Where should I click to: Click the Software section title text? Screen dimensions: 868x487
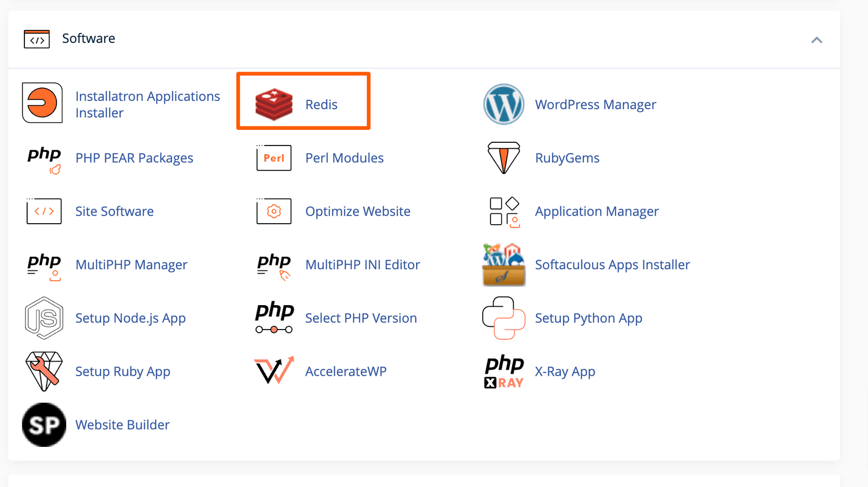pos(88,39)
